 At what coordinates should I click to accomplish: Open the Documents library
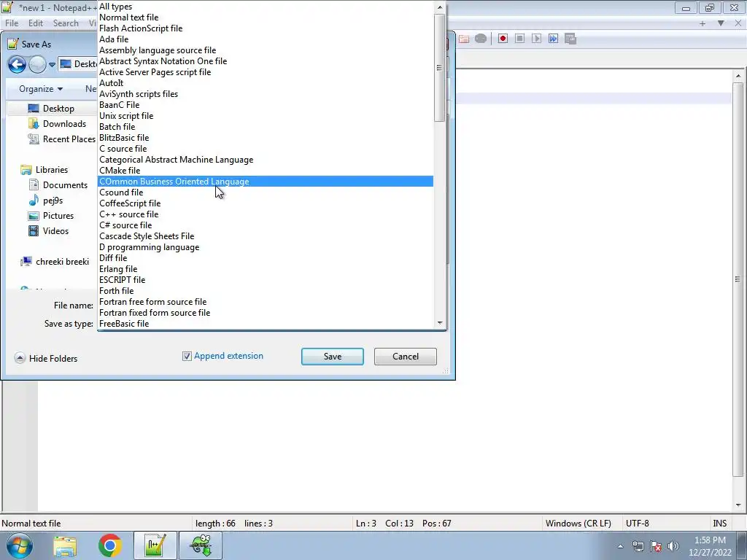click(x=58, y=185)
